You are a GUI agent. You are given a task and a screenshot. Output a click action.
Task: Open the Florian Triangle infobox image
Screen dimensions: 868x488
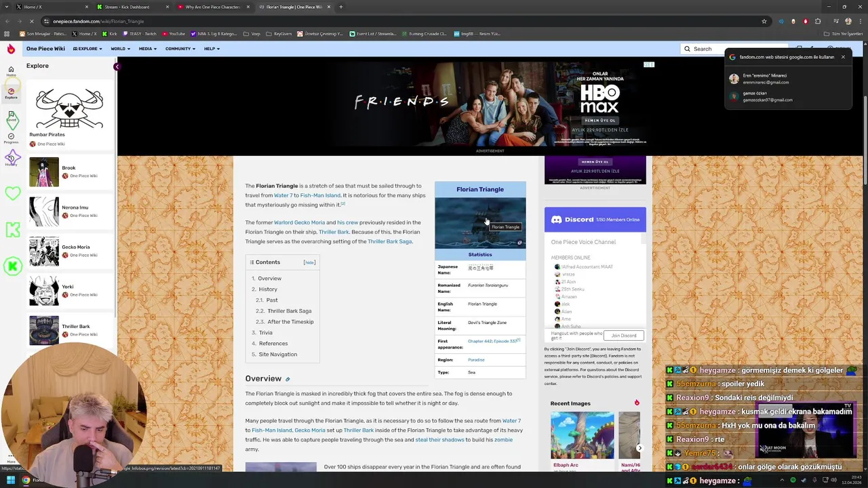[x=480, y=223]
